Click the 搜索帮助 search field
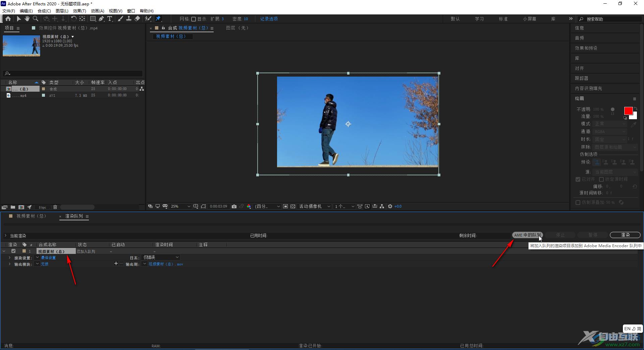644x350 pixels. tap(609, 19)
